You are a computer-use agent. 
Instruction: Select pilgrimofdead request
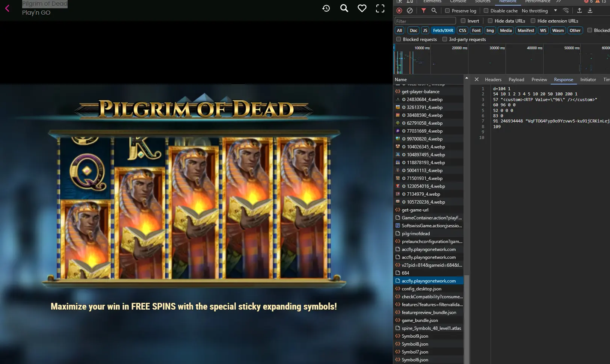[428, 234]
